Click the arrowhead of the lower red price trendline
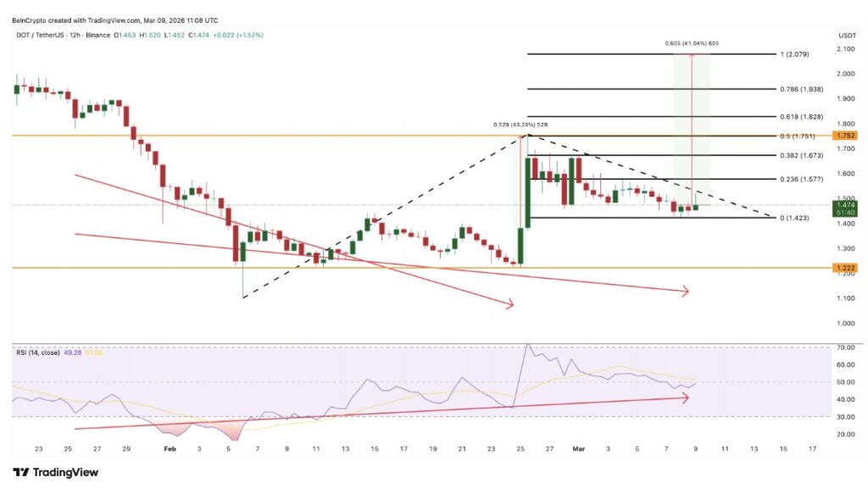The image size is (868, 488). click(x=685, y=292)
